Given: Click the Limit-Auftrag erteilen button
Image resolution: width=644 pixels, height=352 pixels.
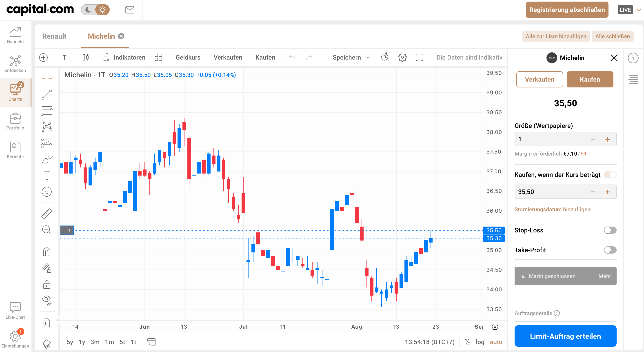Looking at the screenshot, I should [x=565, y=336].
